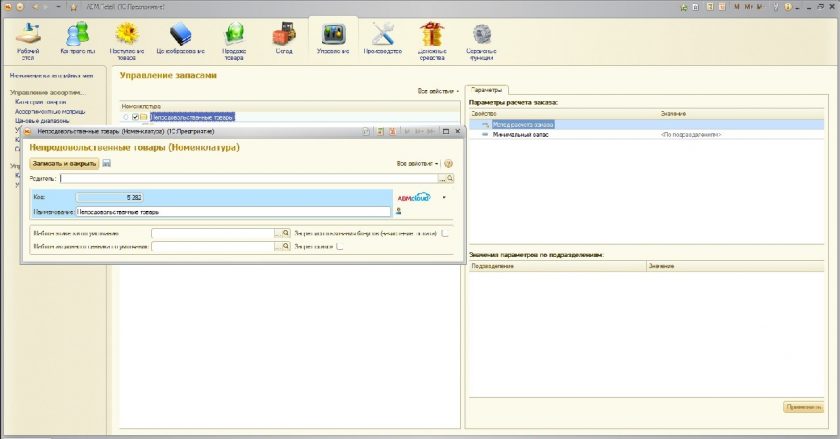The height and width of the screenshot is (439, 840).
Task: Toggle the checkbox beside Непродовольственные товары folder
Action: click(x=136, y=117)
